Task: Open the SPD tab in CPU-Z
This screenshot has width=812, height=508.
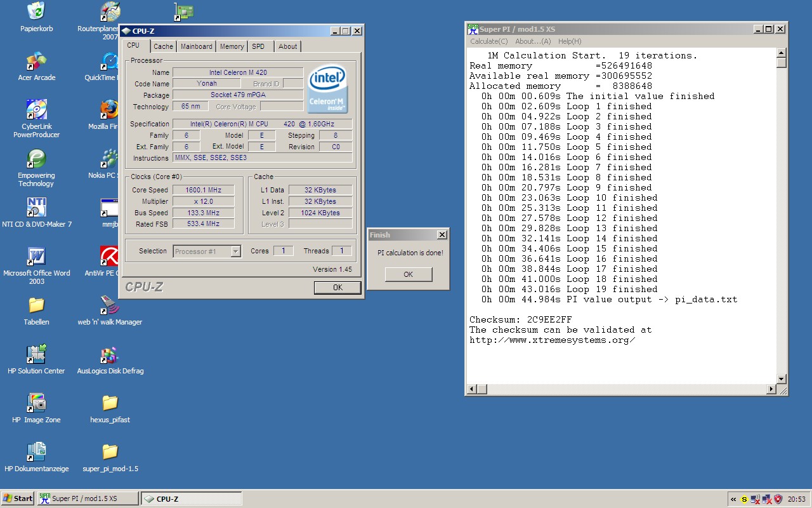Action: [258, 46]
